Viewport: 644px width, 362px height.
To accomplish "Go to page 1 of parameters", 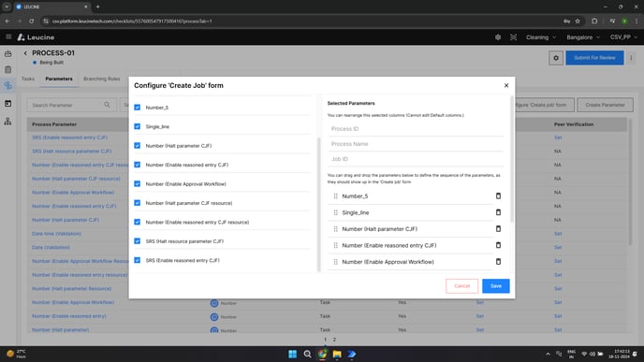I will 325,340.
